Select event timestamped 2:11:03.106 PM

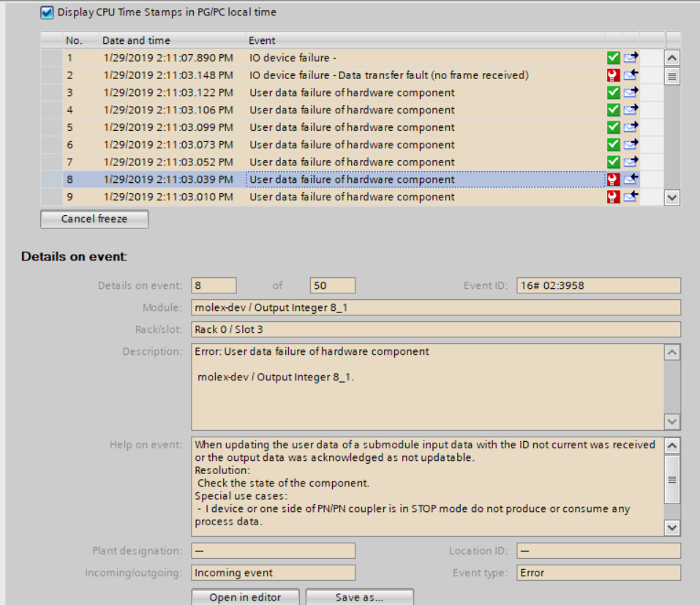(340, 110)
